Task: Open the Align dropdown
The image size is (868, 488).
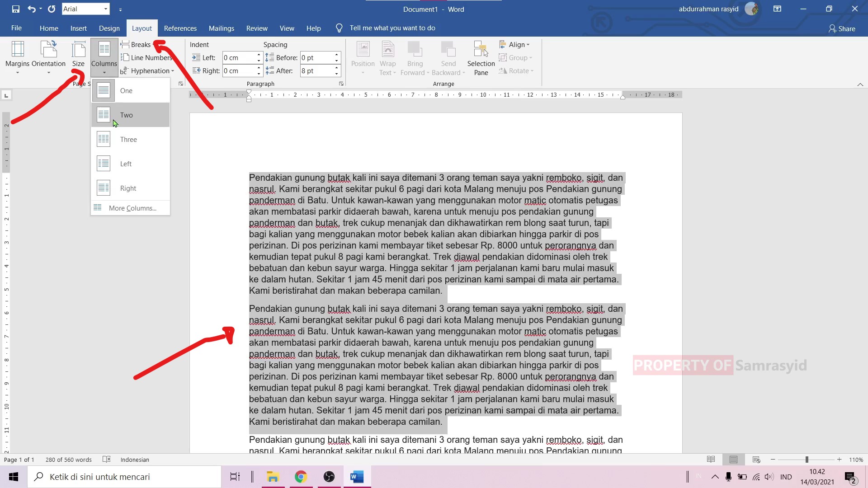Action: [x=514, y=44]
